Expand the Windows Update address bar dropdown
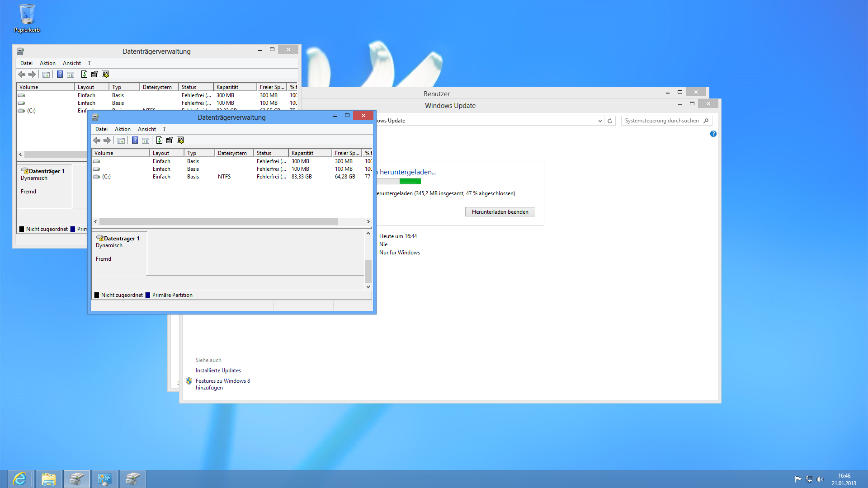This screenshot has height=488, width=868. (600, 121)
